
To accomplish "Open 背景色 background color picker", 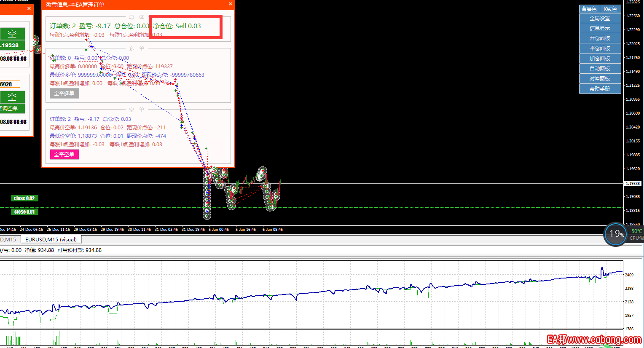I will point(589,9).
